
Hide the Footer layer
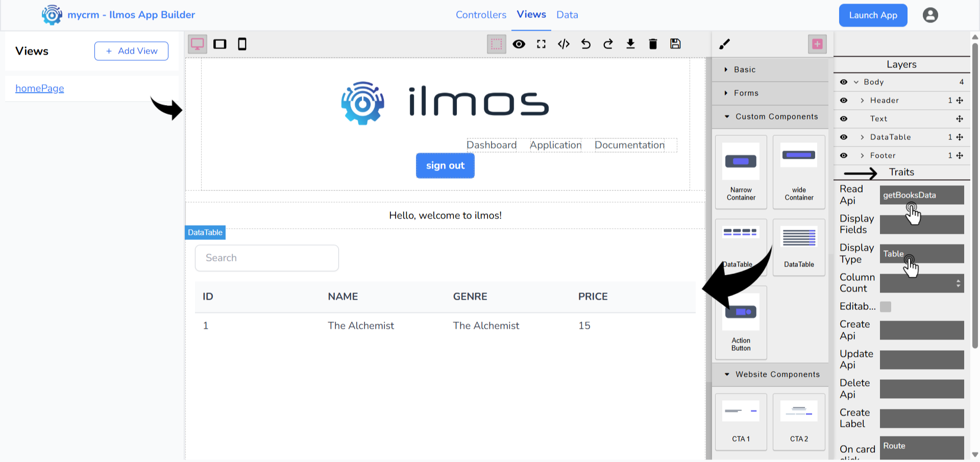844,156
